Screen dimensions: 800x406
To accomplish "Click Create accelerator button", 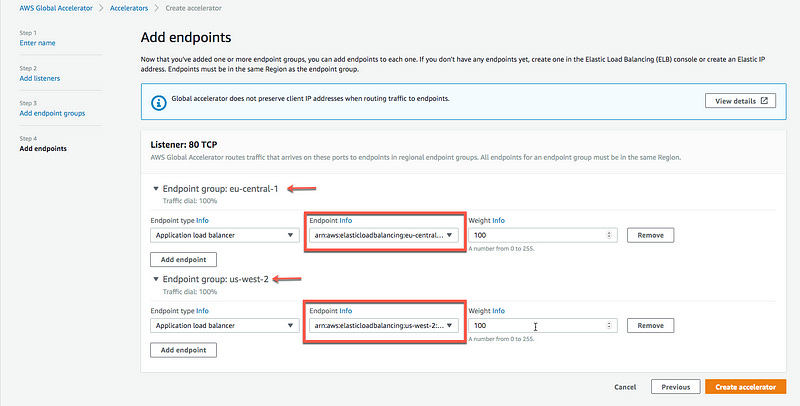I will tap(745, 387).
